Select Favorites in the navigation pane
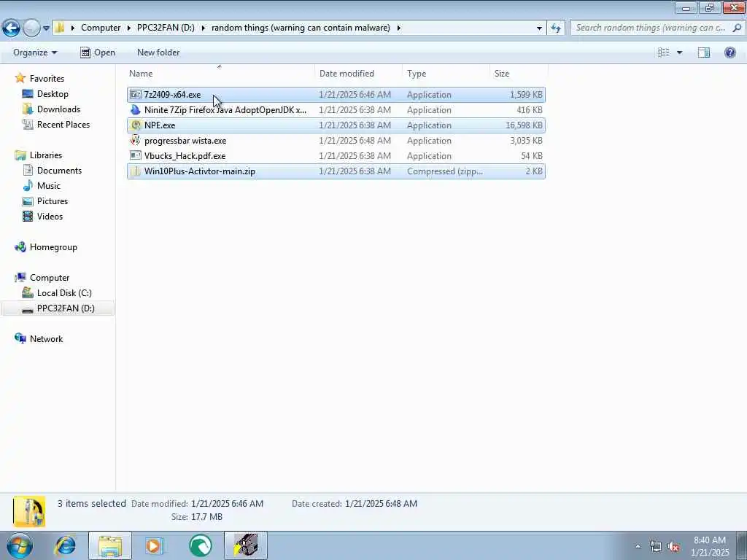This screenshot has width=747, height=560. pos(47,79)
